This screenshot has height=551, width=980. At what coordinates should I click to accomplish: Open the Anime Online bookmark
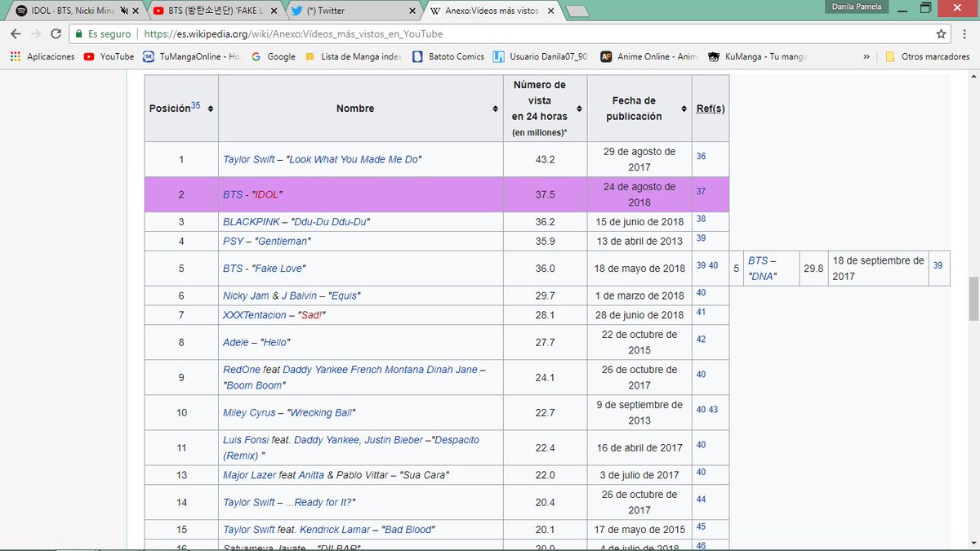click(x=650, y=56)
